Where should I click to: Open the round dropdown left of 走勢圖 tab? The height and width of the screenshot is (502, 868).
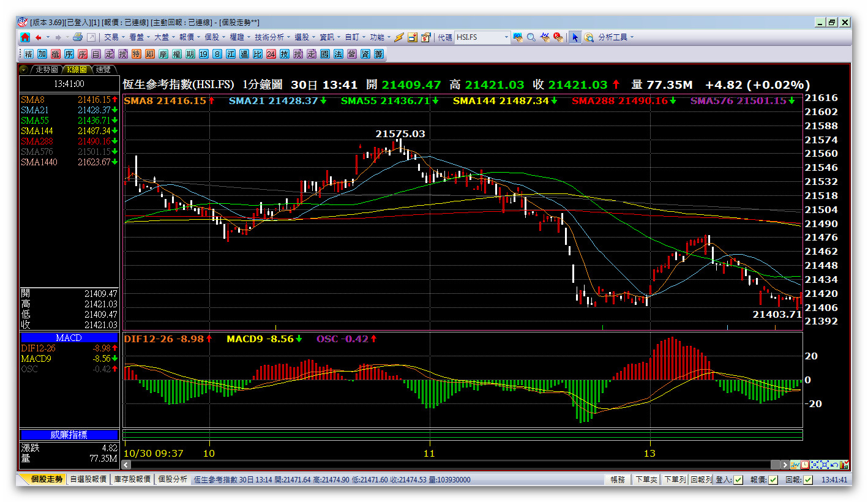tap(24, 69)
